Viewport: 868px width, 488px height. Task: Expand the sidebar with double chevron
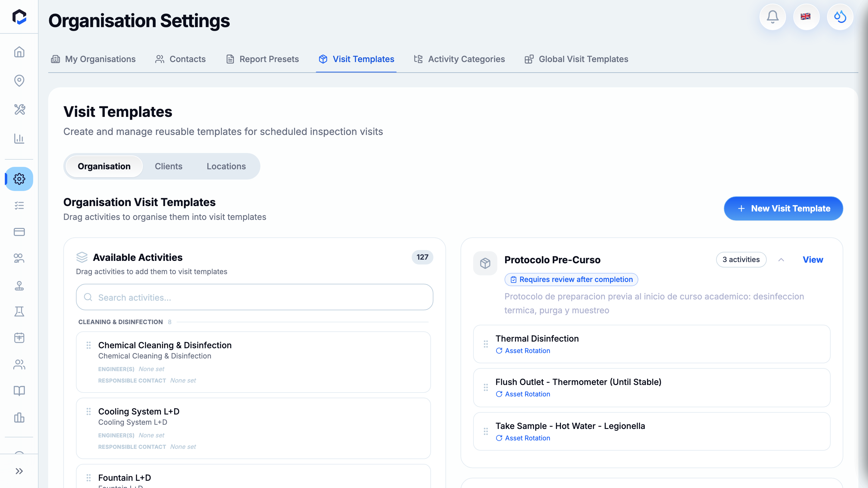tap(19, 471)
